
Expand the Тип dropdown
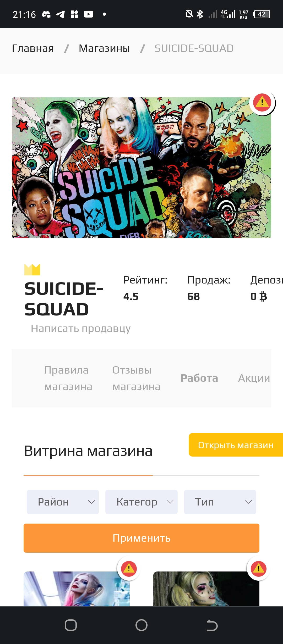[220, 502]
